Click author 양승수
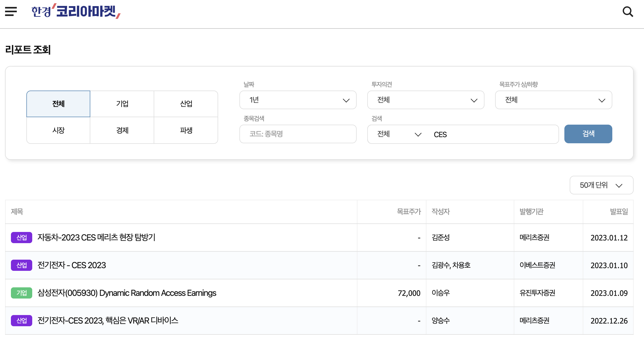 [441, 321]
